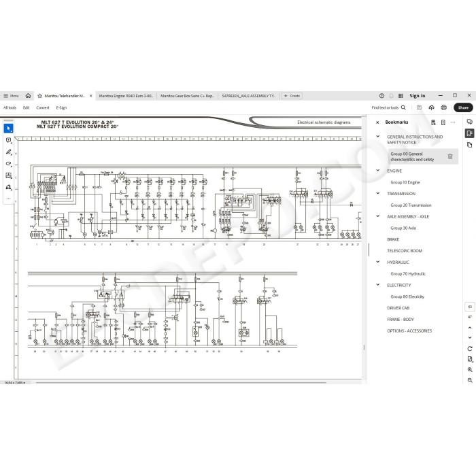This screenshot has width=476, height=476.
Task: Open Group 80 Electricity bookmark
Action: click(x=407, y=296)
